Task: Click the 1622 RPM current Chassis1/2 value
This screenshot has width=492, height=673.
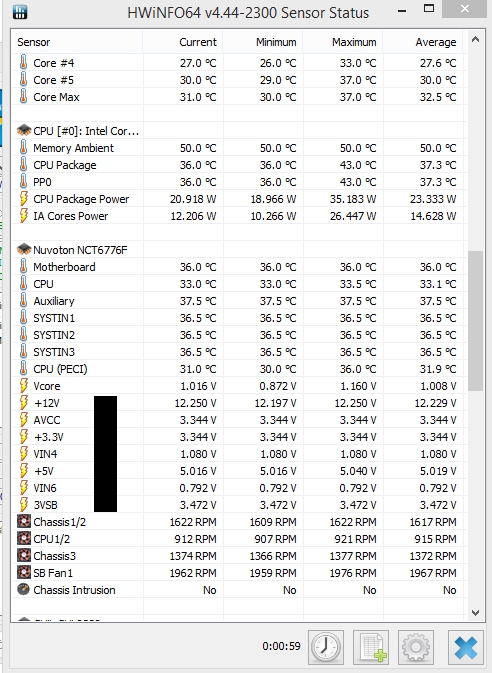Action: [193, 522]
